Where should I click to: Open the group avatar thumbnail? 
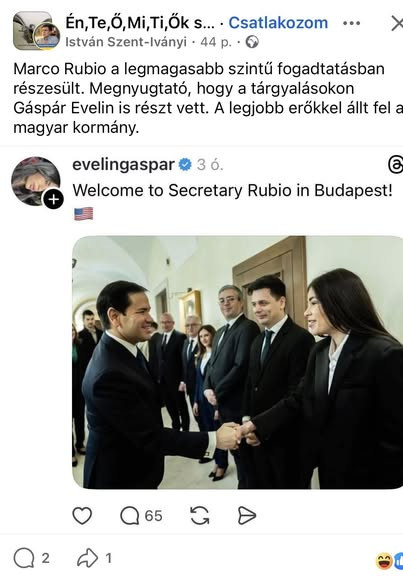pos(36,31)
